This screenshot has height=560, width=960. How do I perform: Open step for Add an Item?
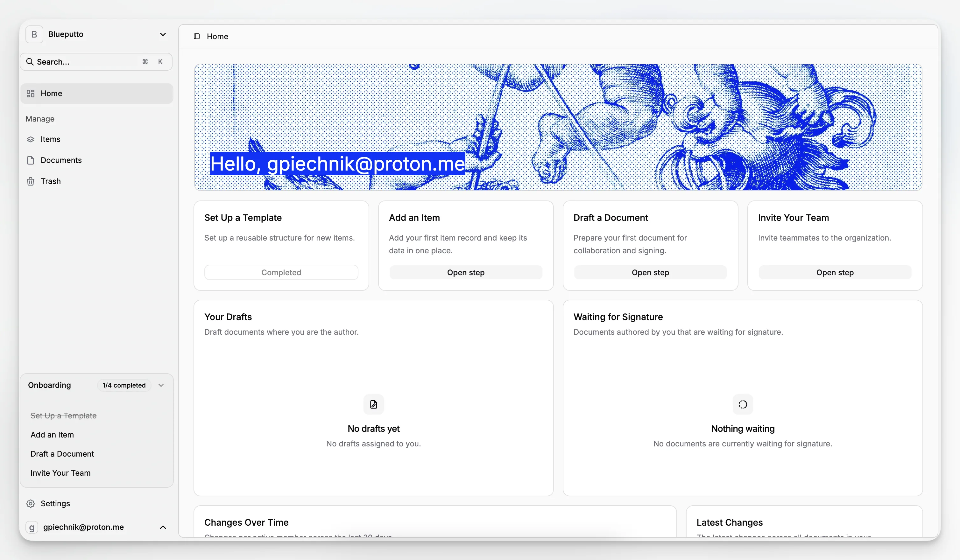point(466,273)
